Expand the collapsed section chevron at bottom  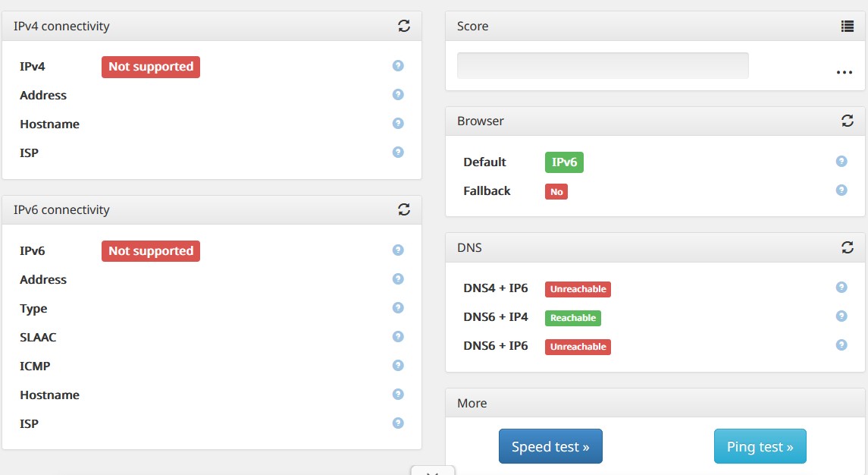point(432,471)
